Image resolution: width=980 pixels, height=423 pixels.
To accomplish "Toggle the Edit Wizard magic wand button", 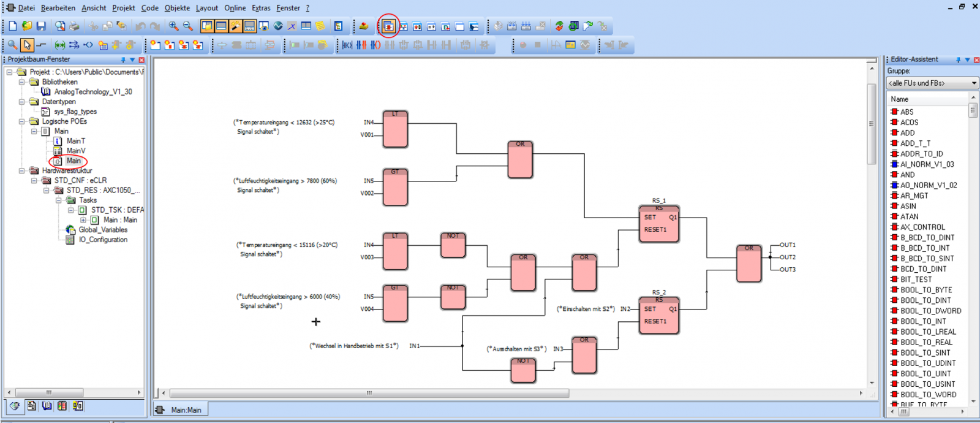I will [x=235, y=26].
